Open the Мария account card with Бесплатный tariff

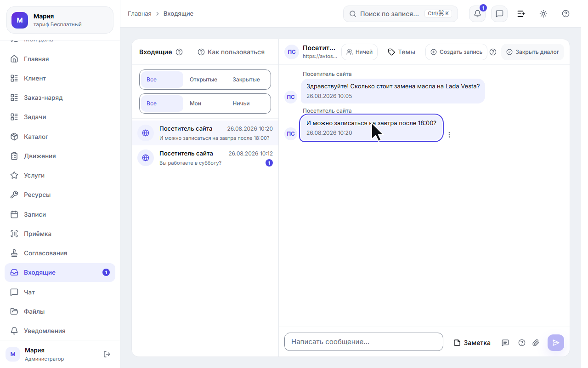60,20
